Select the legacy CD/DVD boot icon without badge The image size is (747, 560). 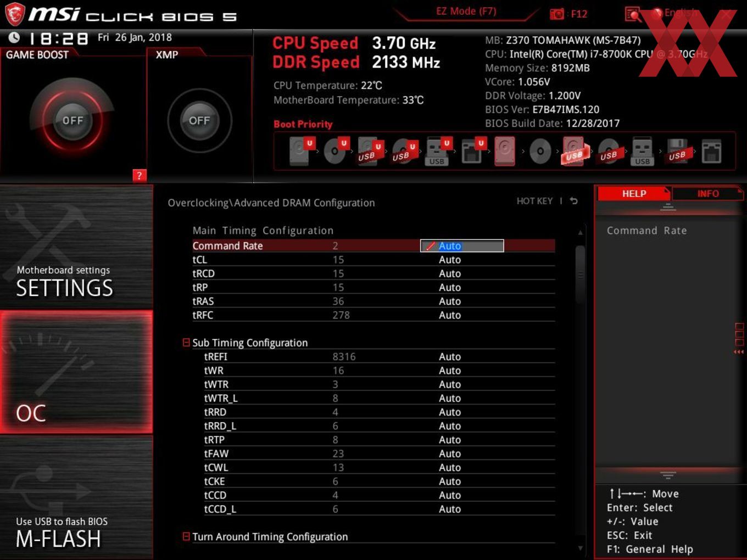540,151
